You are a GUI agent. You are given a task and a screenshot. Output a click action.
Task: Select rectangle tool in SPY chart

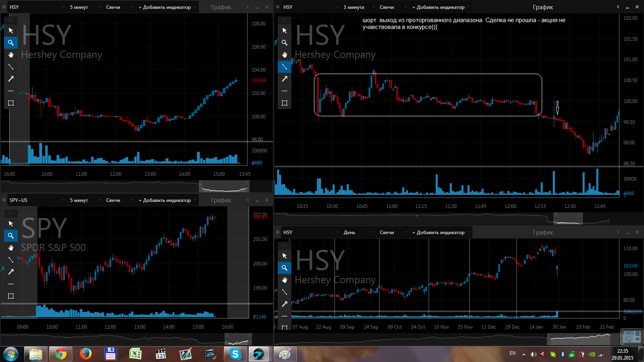coord(11,296)
